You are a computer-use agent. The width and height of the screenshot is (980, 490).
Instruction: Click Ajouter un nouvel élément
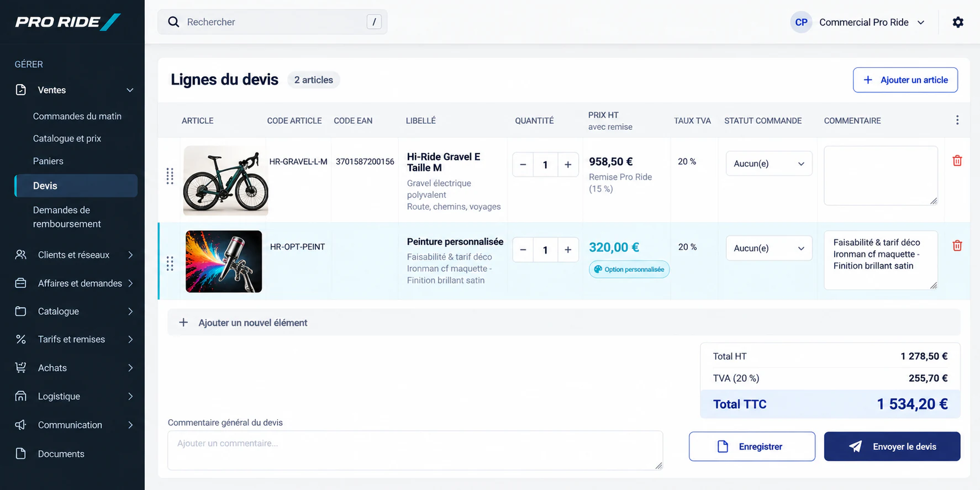(x=563, y=323)
